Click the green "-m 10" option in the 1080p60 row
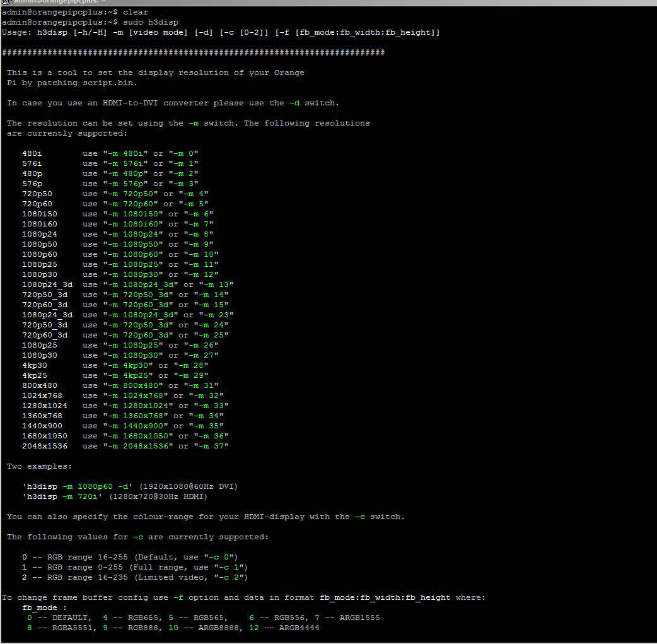The height and width of the screenshot is (644, 657). pyautogui.click(x=201, y=254)
